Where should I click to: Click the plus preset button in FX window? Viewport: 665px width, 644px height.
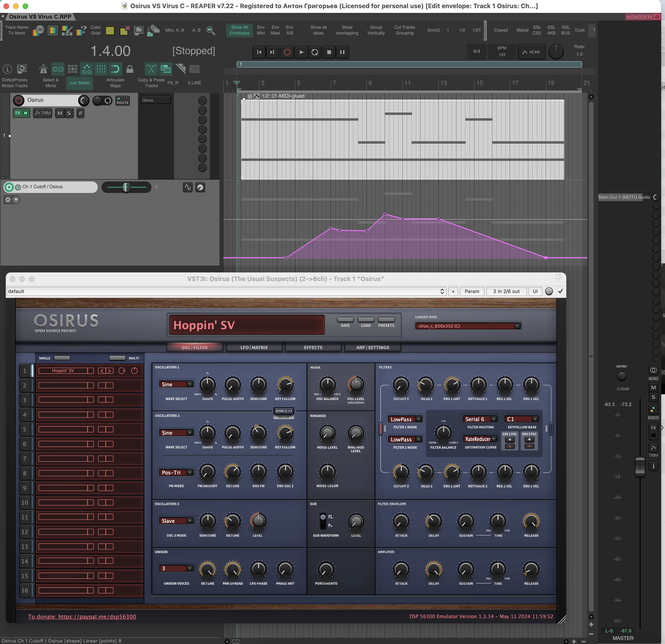(453, 291)
